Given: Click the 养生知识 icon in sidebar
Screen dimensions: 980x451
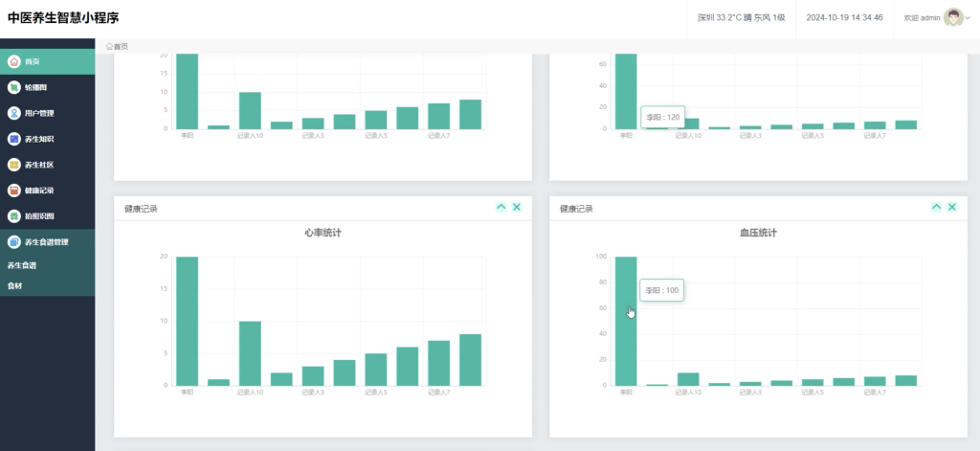Looking at the screenshot, I should click(14, 139).
